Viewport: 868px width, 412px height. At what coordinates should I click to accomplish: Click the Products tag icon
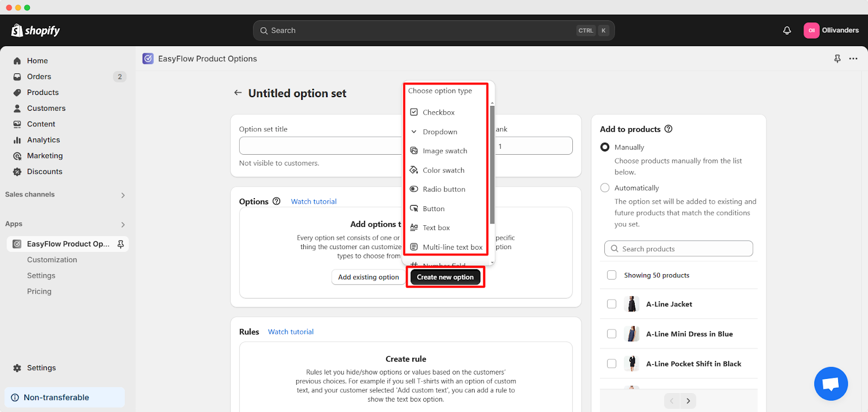tap(17, 92)
